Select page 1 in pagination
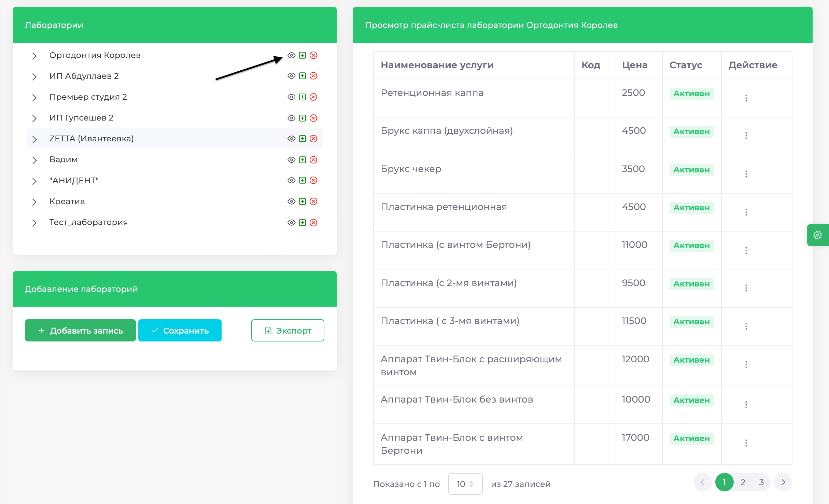The image size is (829, 504). point(724,482)
